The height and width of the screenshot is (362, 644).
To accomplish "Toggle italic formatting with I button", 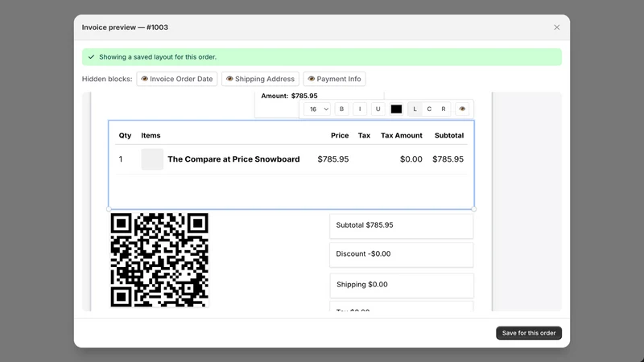I will point(360,109).
